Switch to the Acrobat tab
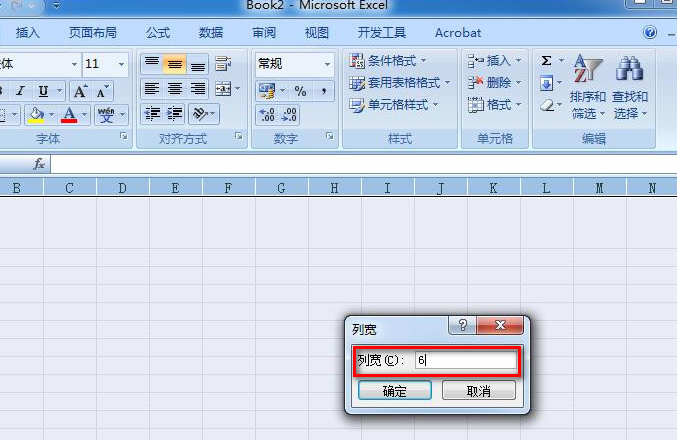The width and height of the screenshot is (677, 440). pos(458,33)
